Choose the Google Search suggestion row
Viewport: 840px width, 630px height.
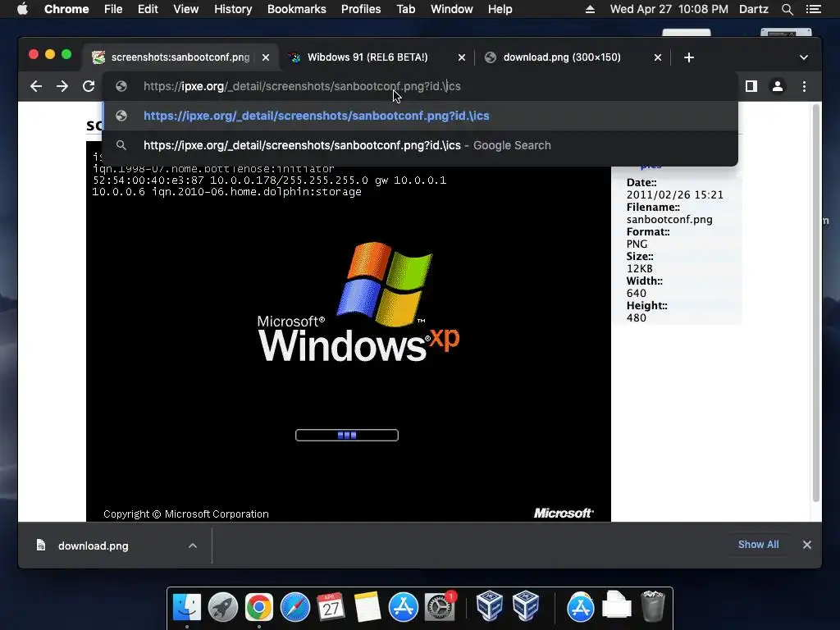(420, 145)
